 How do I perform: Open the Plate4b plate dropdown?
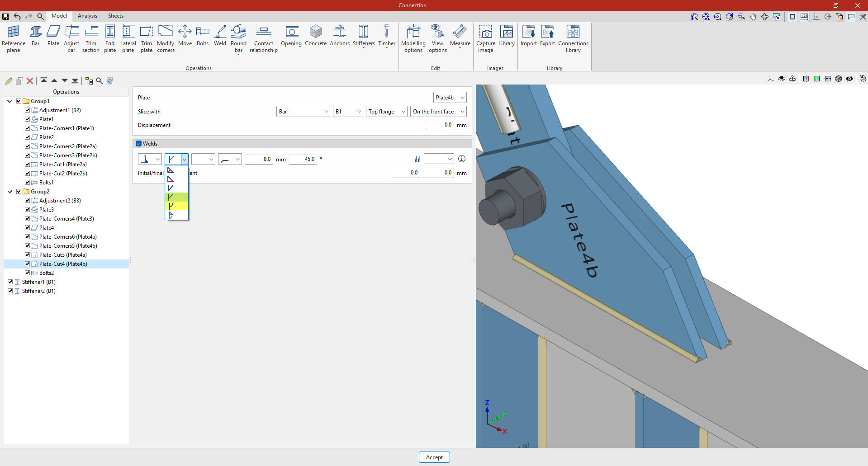(450, 98)
